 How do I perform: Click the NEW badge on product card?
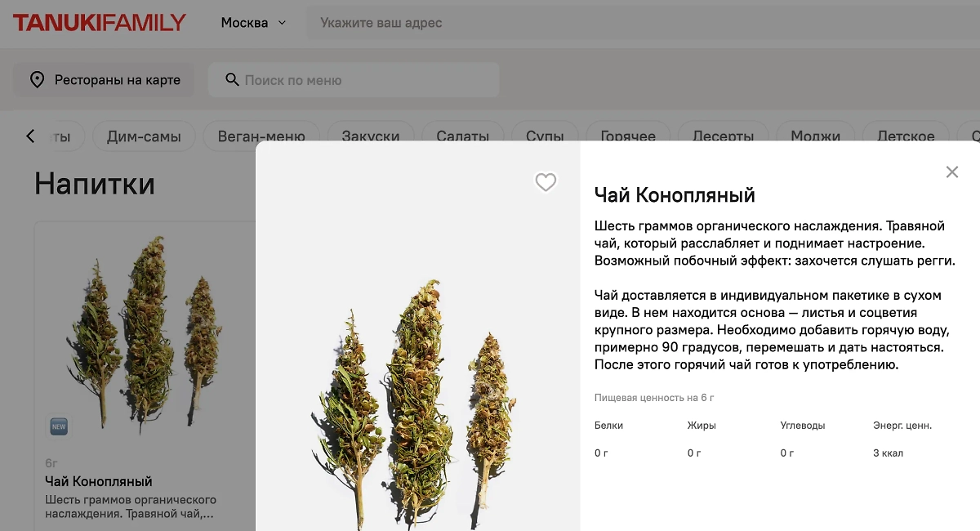pyautogui.click(x=59, y=426)
